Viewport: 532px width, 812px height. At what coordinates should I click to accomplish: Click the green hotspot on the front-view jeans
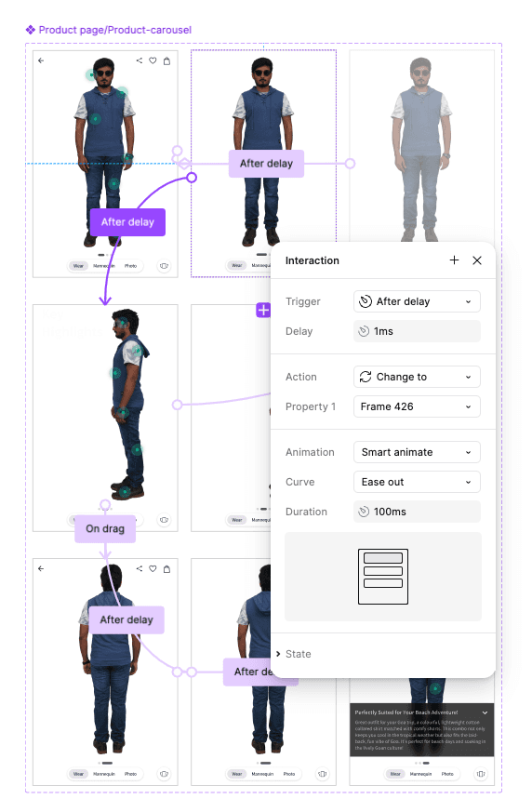(x=114, y=183)
